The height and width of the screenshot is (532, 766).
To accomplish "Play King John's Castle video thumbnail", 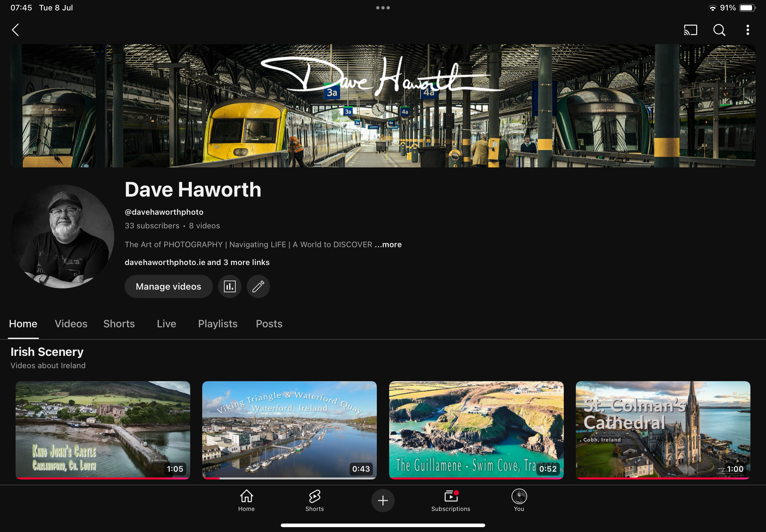I will point(103,429).
